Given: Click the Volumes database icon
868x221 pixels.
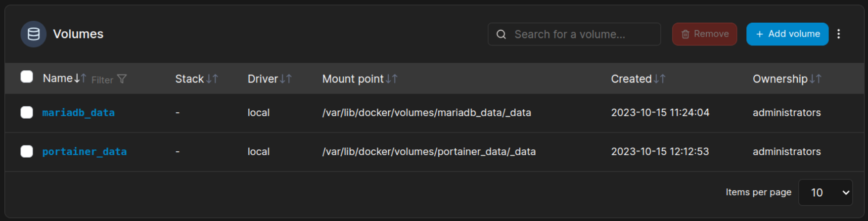Looking at the screenshot, I should click(x=33, y=34).
